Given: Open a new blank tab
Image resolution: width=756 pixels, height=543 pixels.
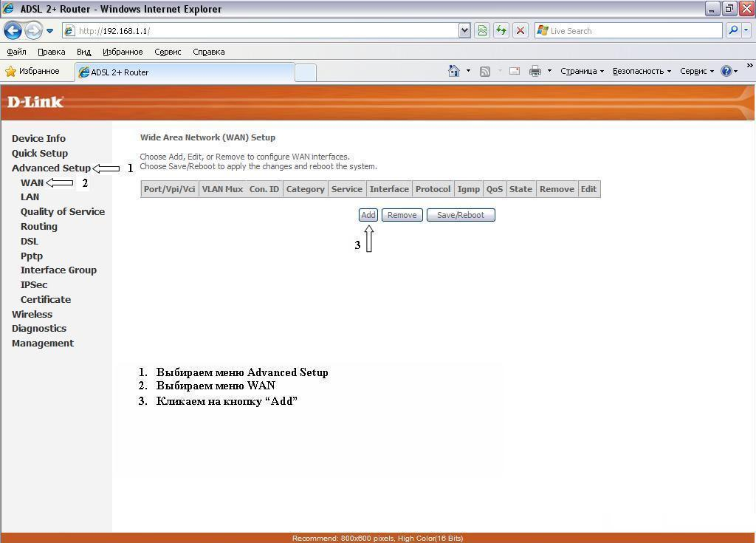Looking at the screenshot, I should click(x=305, y=73).
